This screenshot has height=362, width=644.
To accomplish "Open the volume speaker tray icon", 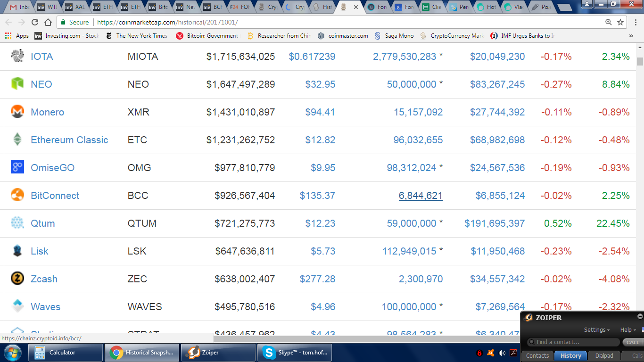I will (502, 353).
